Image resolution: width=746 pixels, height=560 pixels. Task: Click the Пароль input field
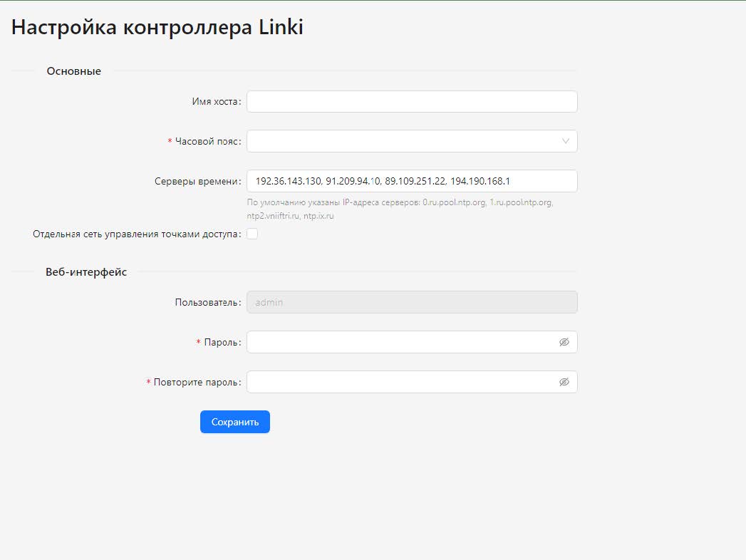coord(412,342)
